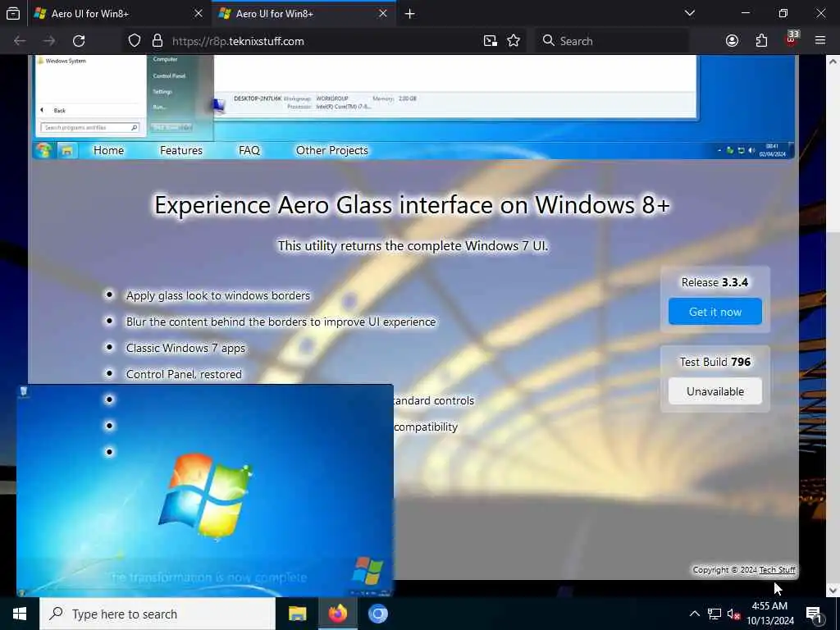Open tracking protection shield info

[135, 41]
